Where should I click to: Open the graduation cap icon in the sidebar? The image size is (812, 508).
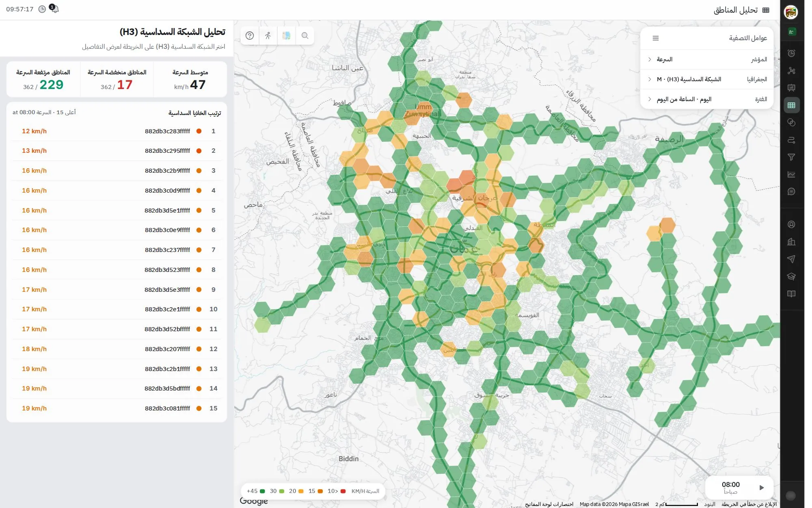791,276
